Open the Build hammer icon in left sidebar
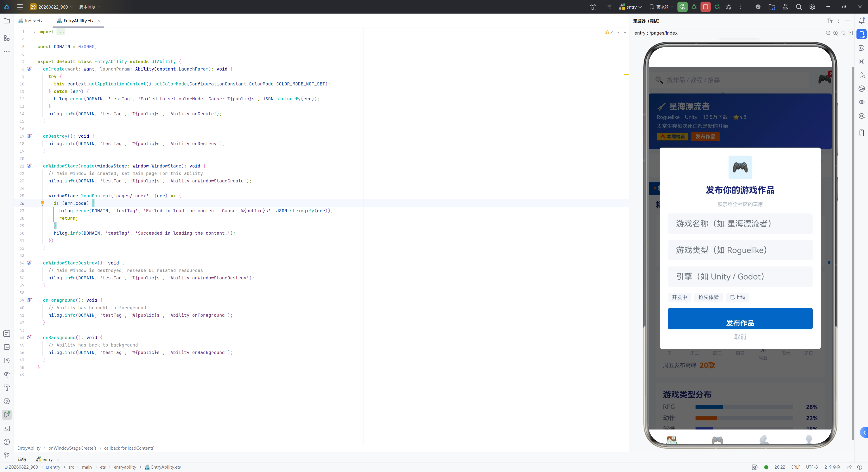This screenshot has width=868, height=472. 7,388
